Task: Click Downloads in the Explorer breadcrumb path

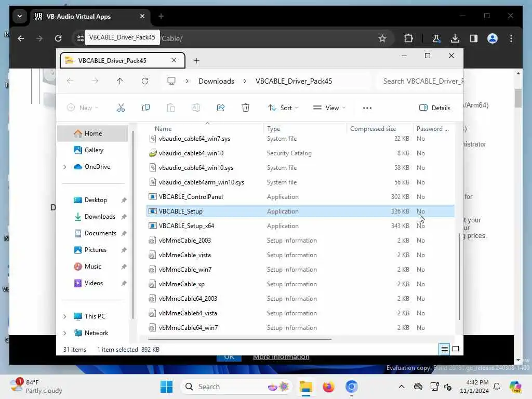Action: click(216, 81)
